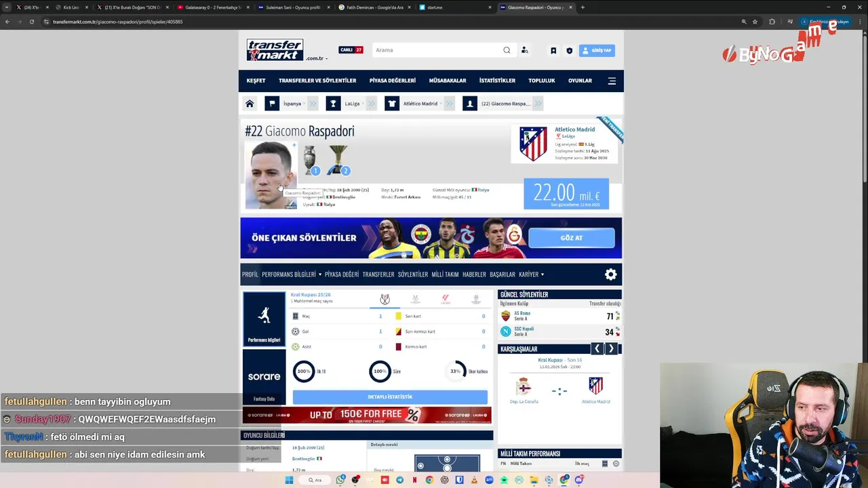
Task: Open Transferler ve Söylentiler menu
Action: tap(317, 81)
